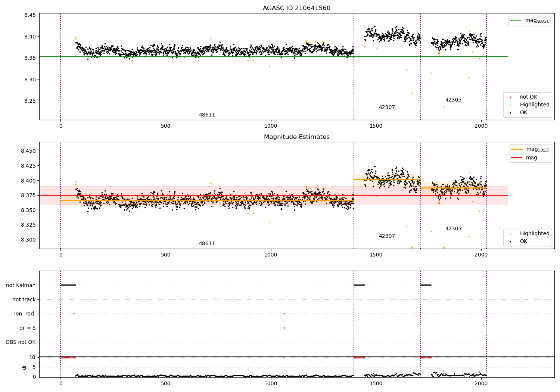Screen dimensions: 560x392
Task: Click the 8.35 y-axis tick label
Action: (x=30, y=58)
